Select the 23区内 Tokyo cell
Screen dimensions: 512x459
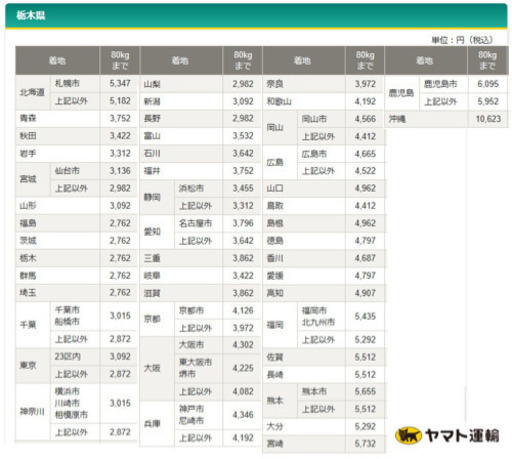click(x=75, y=356)
